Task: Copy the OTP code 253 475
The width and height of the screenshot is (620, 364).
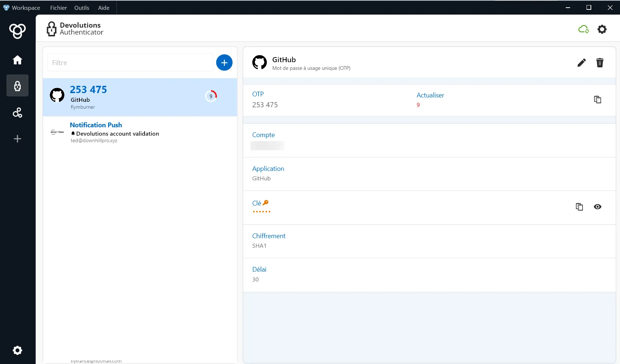Action: coord(597,99)
